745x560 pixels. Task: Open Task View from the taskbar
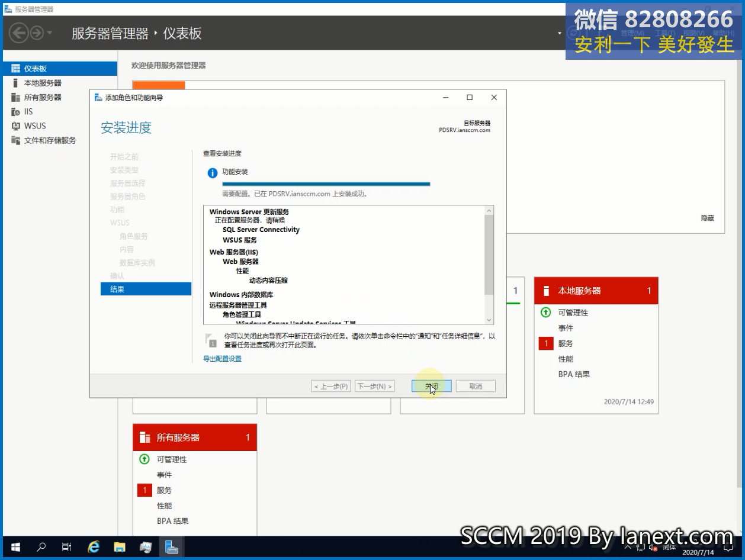67,547
